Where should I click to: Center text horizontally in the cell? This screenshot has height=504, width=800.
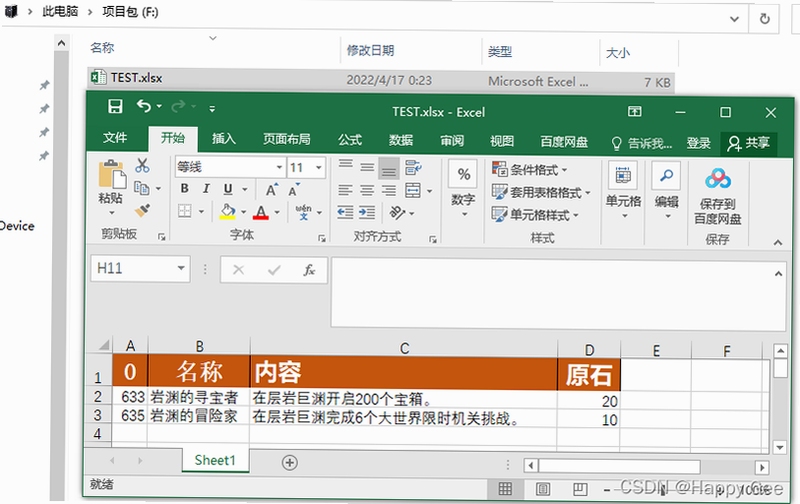(x=367, y=191)
